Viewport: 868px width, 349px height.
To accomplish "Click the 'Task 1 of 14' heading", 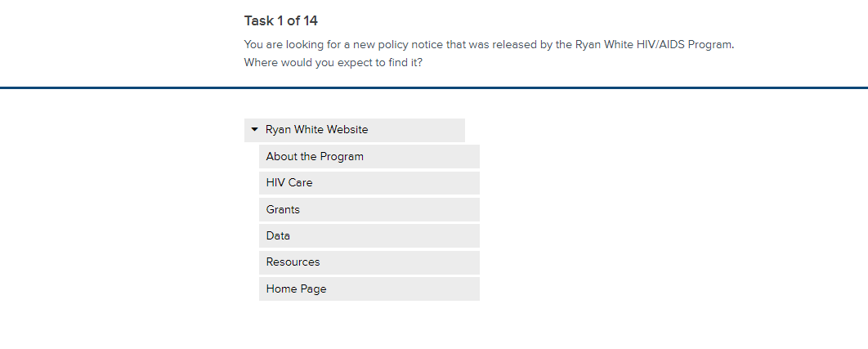I will click(x=281, y=21).
